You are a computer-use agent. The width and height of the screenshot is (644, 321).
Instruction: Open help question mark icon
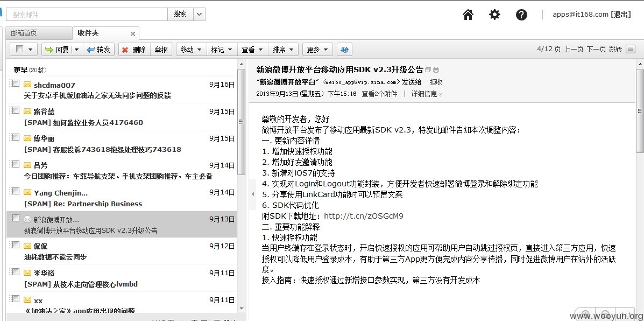click(521, 15)
